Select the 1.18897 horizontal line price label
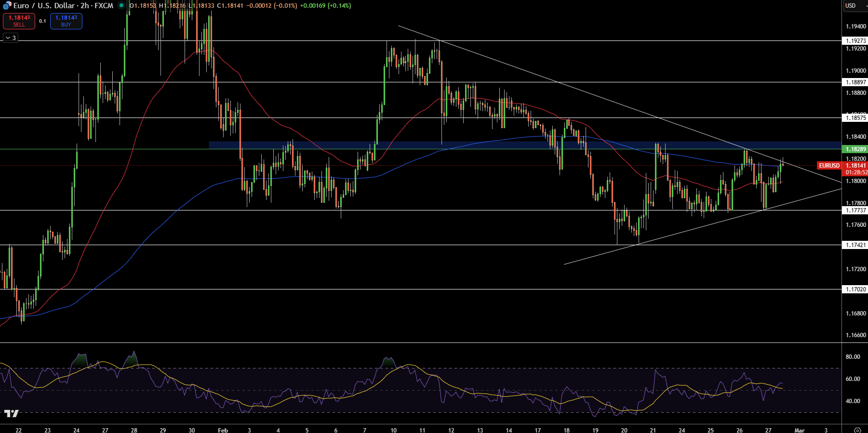This screenshot has width=868, height=433. pos(855,82)
